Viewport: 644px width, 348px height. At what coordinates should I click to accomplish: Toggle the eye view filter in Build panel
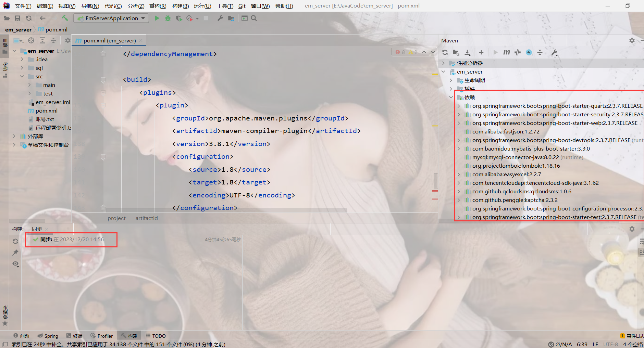15,264
